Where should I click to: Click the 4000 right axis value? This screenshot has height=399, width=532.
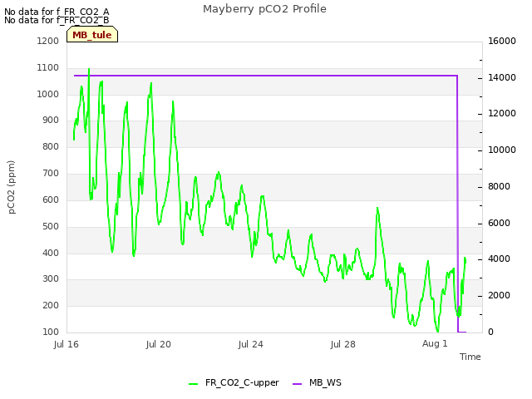(x=499, y=259)
